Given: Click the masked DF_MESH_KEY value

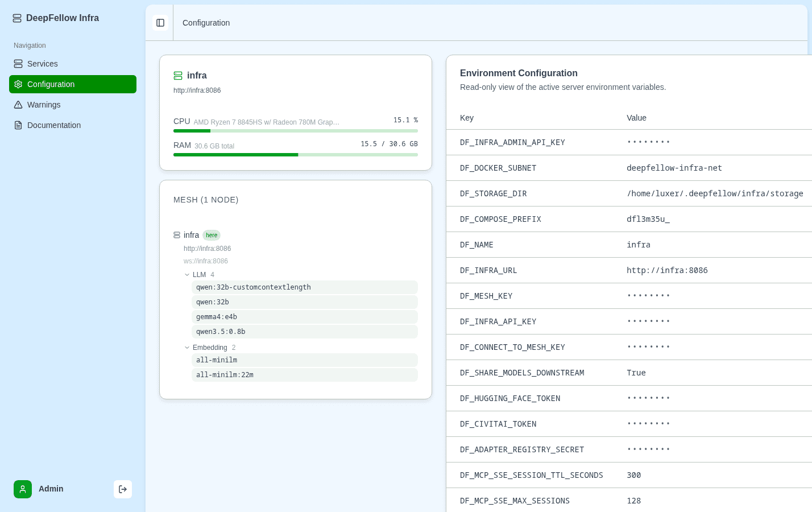Looking at the screenshot, I should tap(648, 296).
